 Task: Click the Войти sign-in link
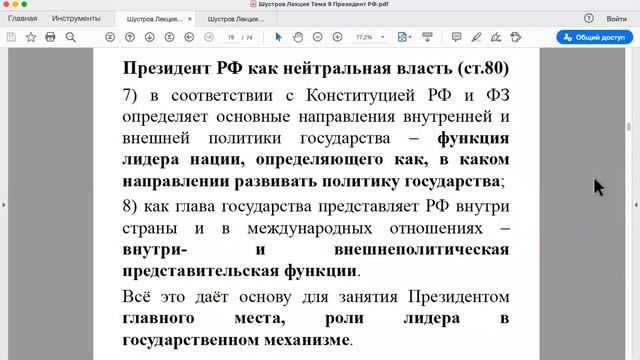pos(616,19)
